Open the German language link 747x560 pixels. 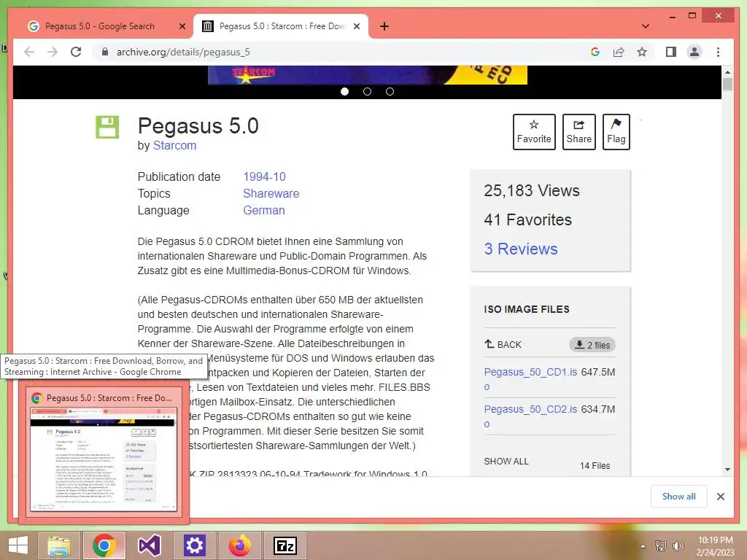pyautogui.click(x=264, y=210)
